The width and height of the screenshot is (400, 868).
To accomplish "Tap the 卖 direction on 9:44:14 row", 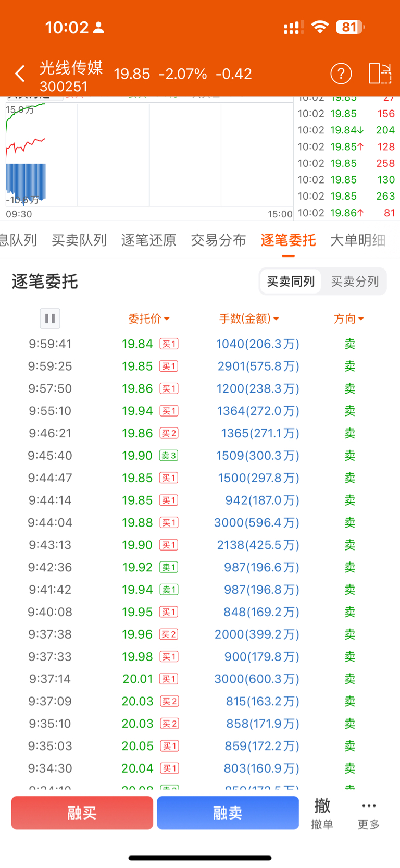I will click(x=349, y=500).
